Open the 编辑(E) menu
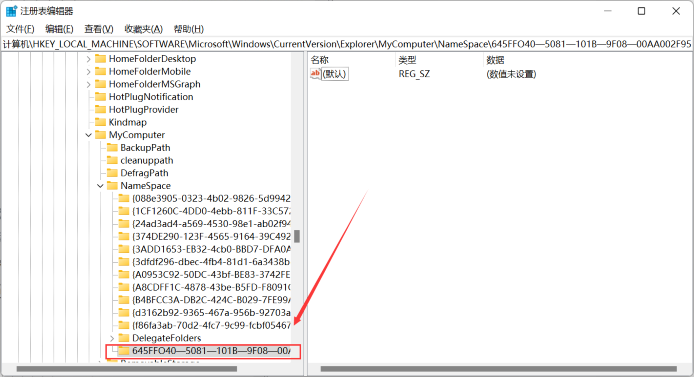The image size is (694, 377). click(x=59, y=29)
